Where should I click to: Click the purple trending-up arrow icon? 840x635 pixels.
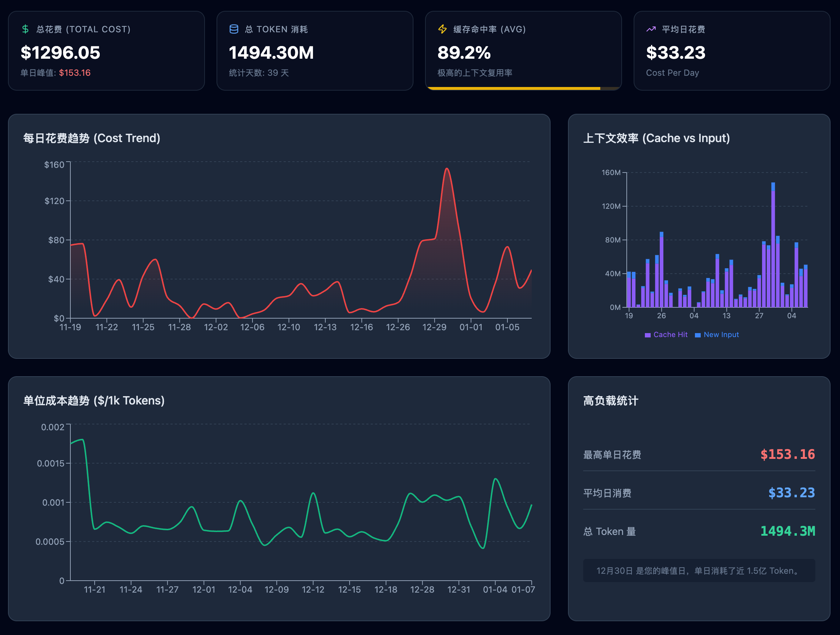651,29
